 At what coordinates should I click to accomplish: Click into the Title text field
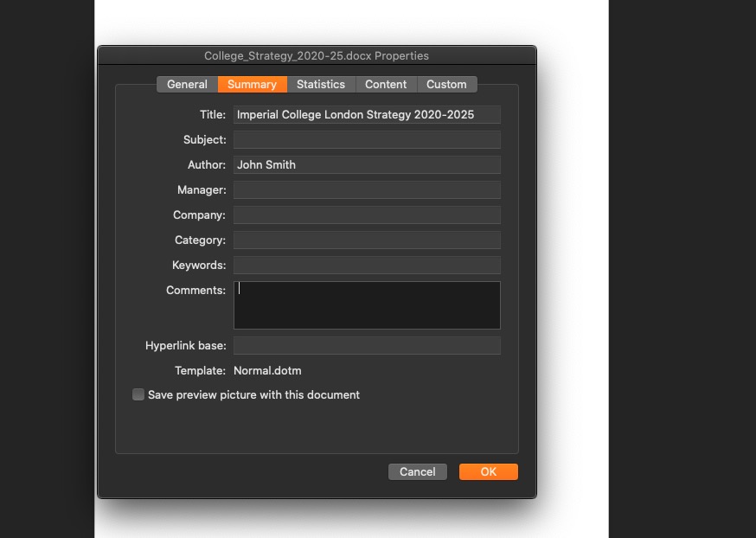tap(367, 114)
